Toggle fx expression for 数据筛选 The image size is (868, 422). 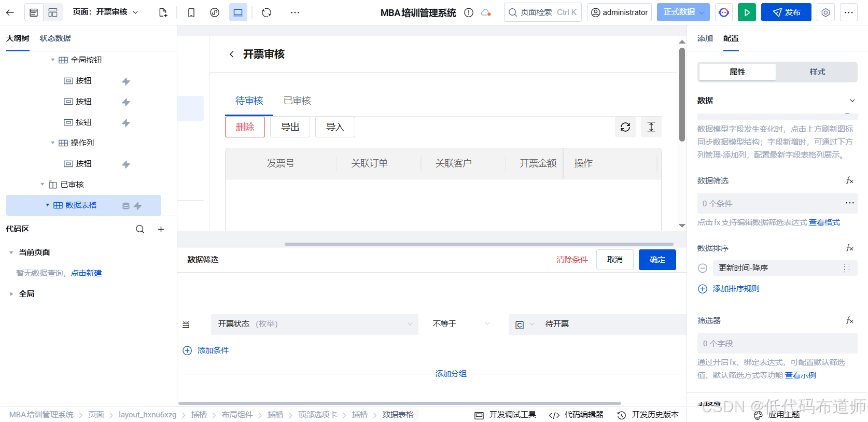click(850, 181)
